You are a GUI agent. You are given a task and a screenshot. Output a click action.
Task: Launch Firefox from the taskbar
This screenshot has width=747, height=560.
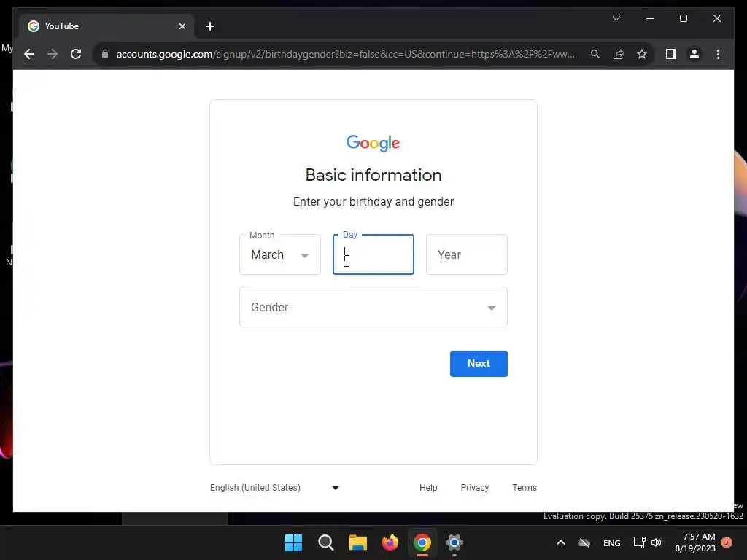coord(390,542)
